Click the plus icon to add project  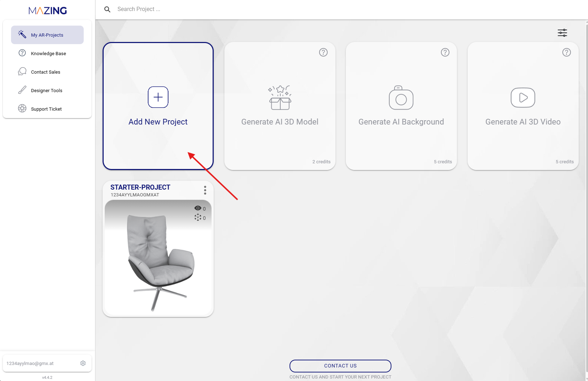[x=158, y=97]
